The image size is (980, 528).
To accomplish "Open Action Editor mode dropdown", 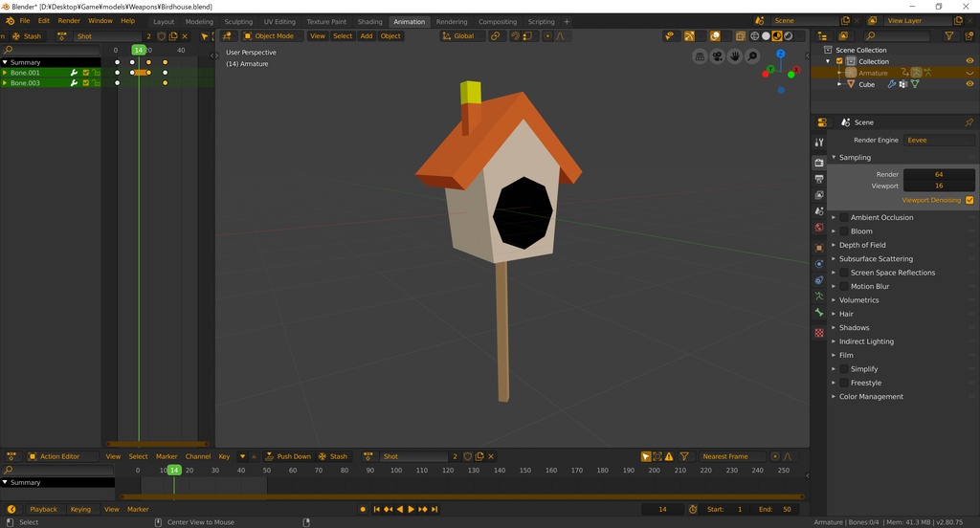I will point(61,457).
